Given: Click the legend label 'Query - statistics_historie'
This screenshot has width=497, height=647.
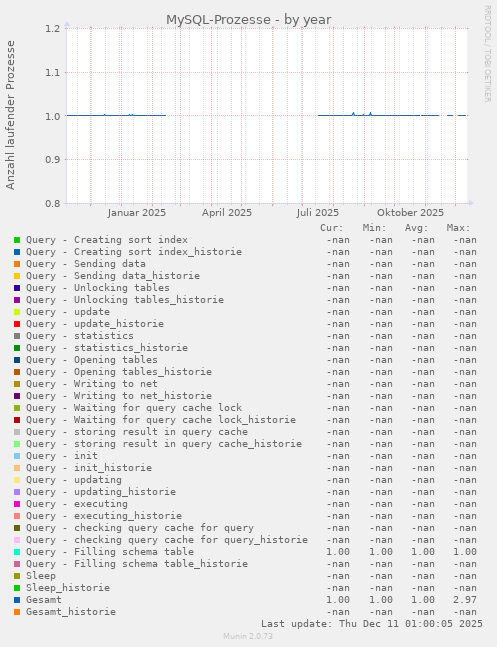Looking at the screenshot, I should coord(107,347).
